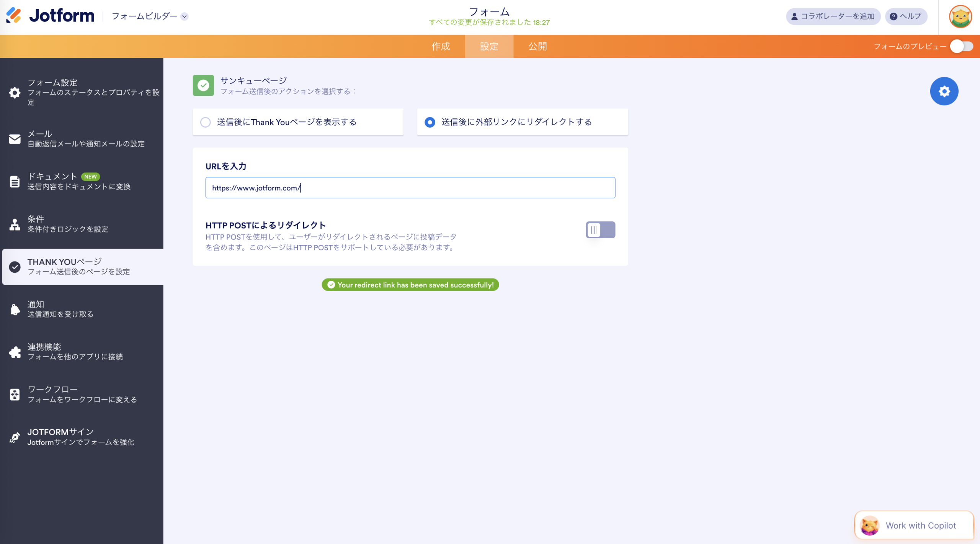Open JOTFORMサイン via the pen icon
980x544 pixels.
click(15, 437)
